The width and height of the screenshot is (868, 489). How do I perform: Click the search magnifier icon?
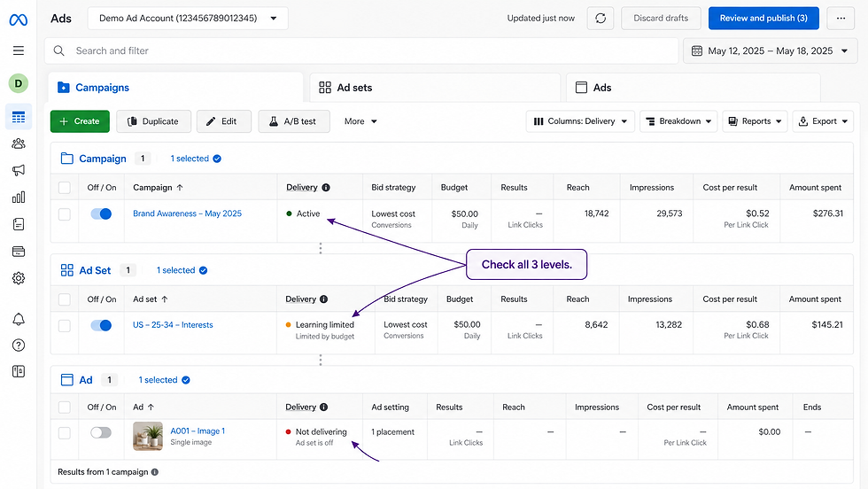[x=58, y=51]
